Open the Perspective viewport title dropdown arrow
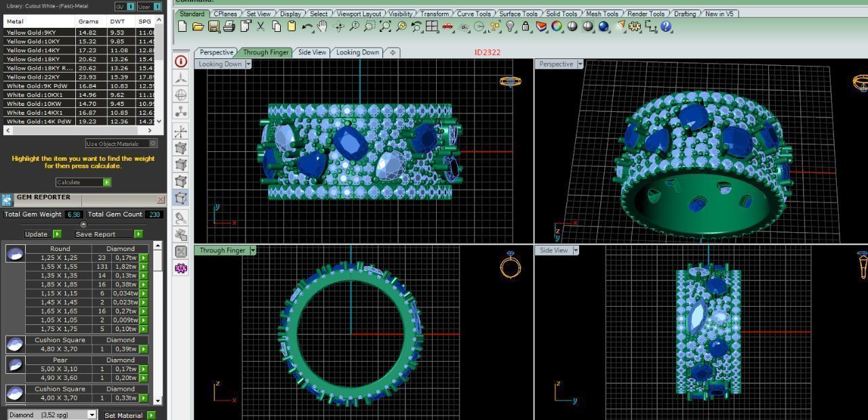868x420 pixels. tap(580, 64)
